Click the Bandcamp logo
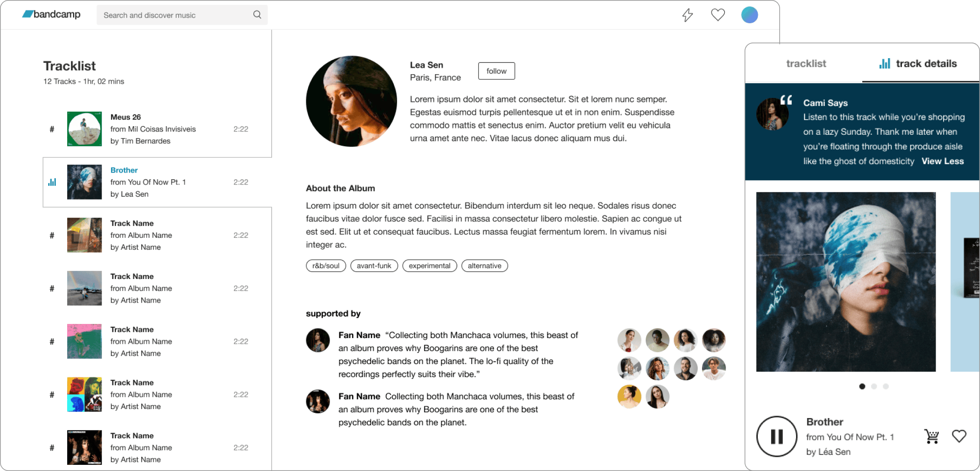Image resolution: width=980 pixels, height=471 pixels. 52,15
